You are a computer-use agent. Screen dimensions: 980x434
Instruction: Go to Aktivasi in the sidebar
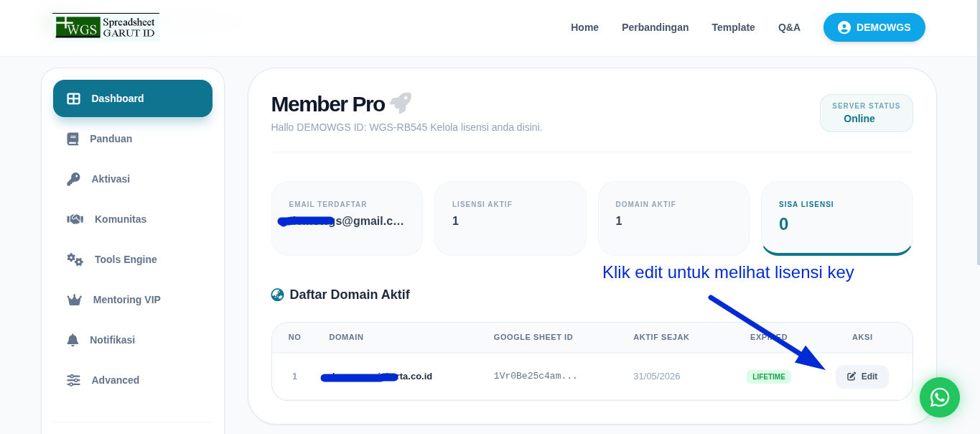[x=133, y=179]
